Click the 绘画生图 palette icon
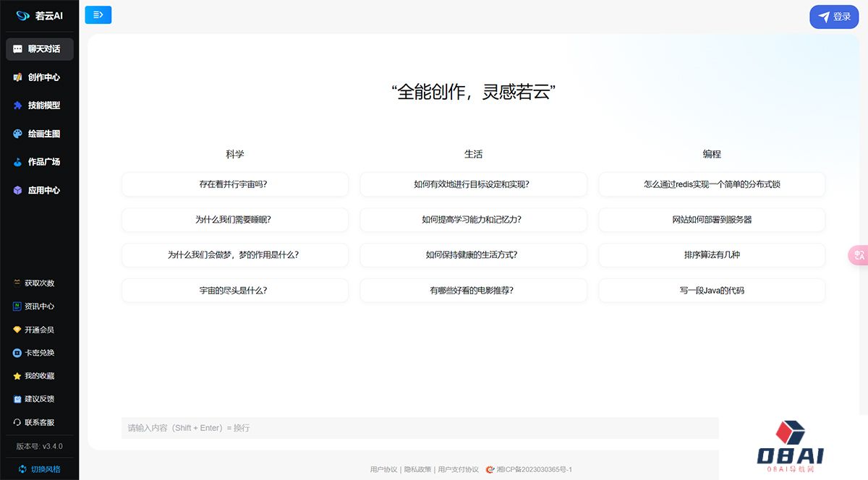This screenshot has height=480, width=868. 18,134
